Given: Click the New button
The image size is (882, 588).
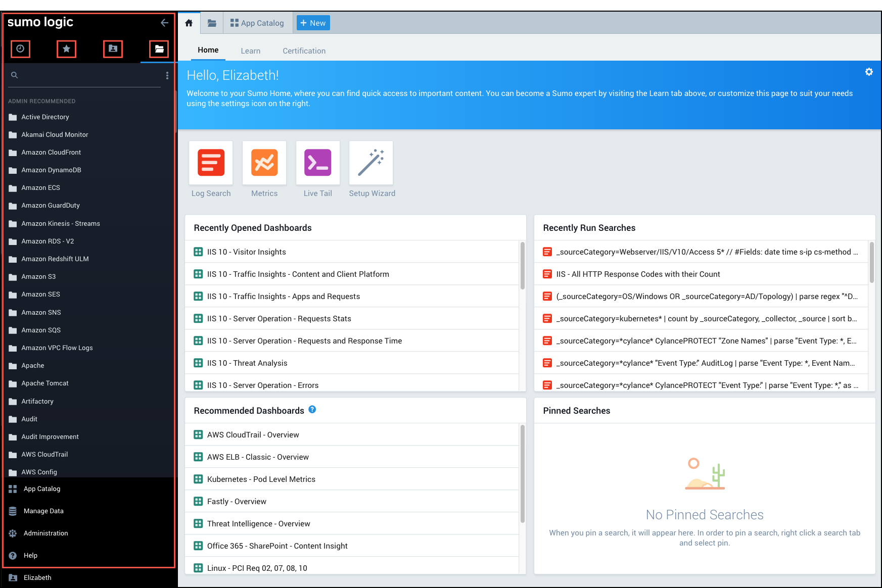Looking at the screenshot, I should [313, 23].
